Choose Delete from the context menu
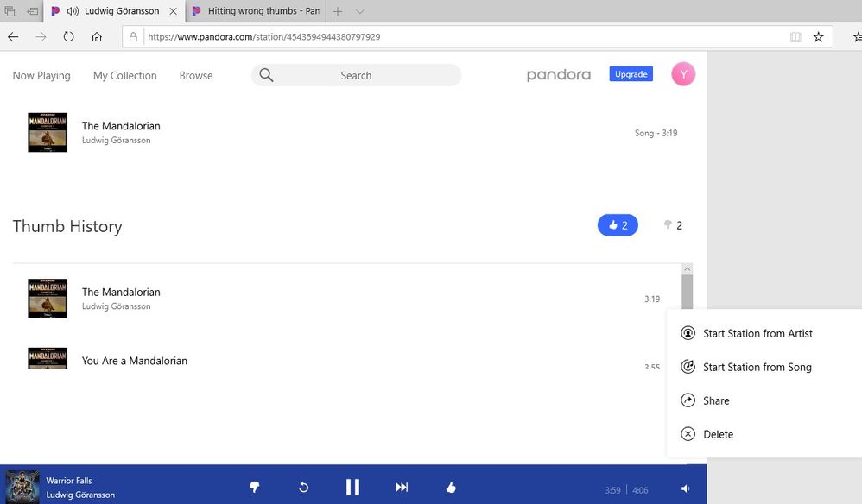Image resolution: width=862 pixels, height=504 pixels. [x=718, y=434]
